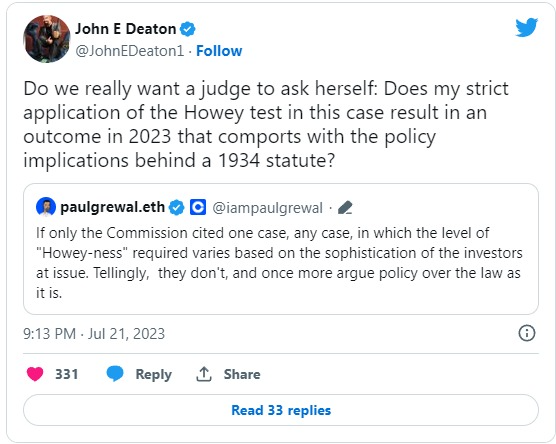Image resolution: width=556 pixels, height=444 pixels.
Task: Click paulgrewal.eth verified badge
Action: pyautogui.click(x=176, y=207)
